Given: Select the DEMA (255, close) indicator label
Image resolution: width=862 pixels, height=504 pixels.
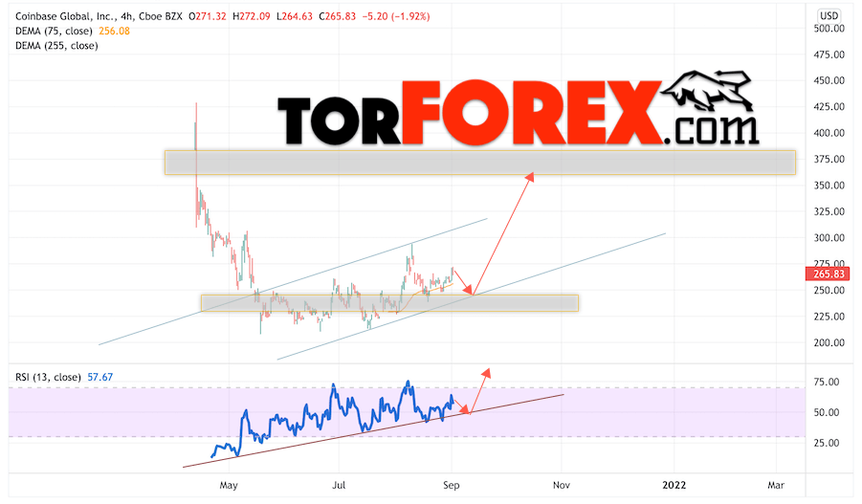Looking at the screenshot, I should [56, 46].
